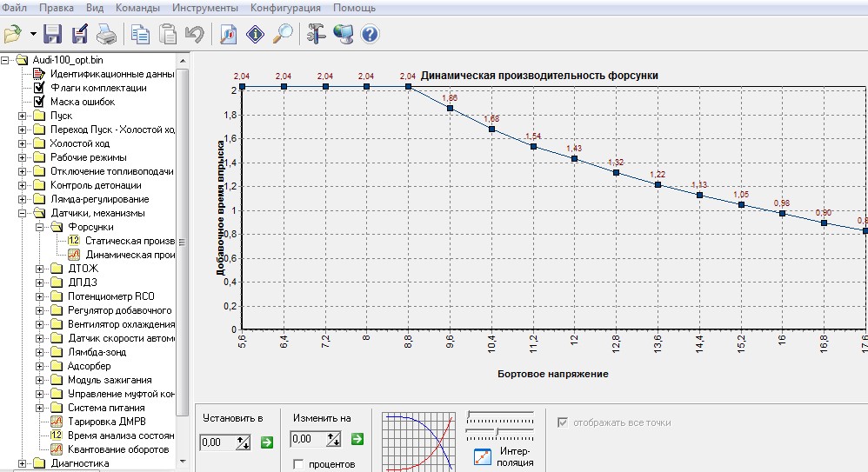Click the Copy toolbar icon

(x=140, y=35)
